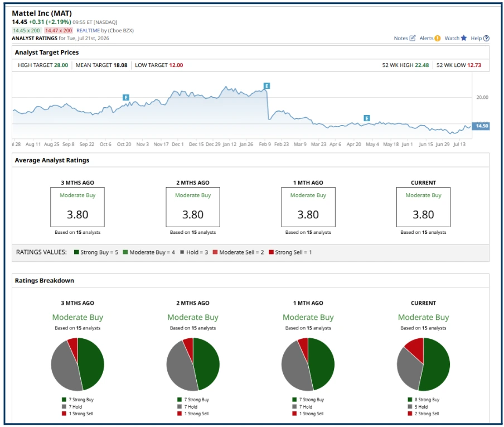The width and height of the screenshot is (504, 427).
Task: Click the earnings marker near May 4
Action: (367, 118)
